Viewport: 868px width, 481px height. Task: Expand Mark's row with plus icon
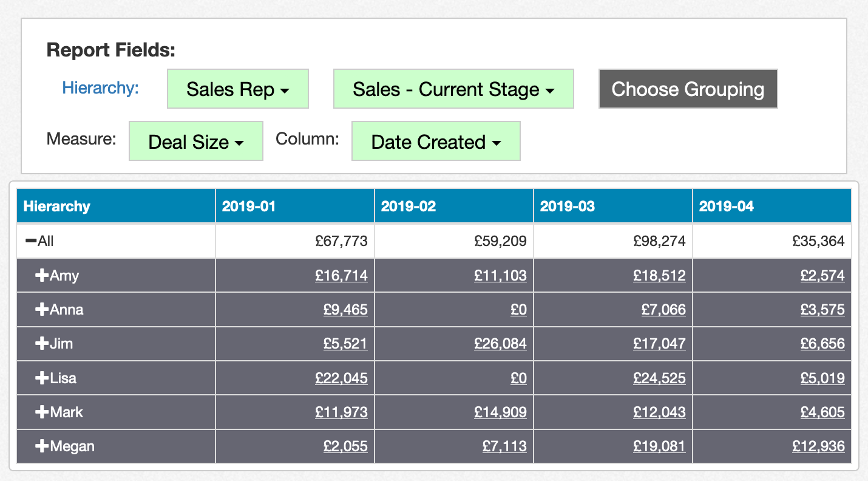41,412
